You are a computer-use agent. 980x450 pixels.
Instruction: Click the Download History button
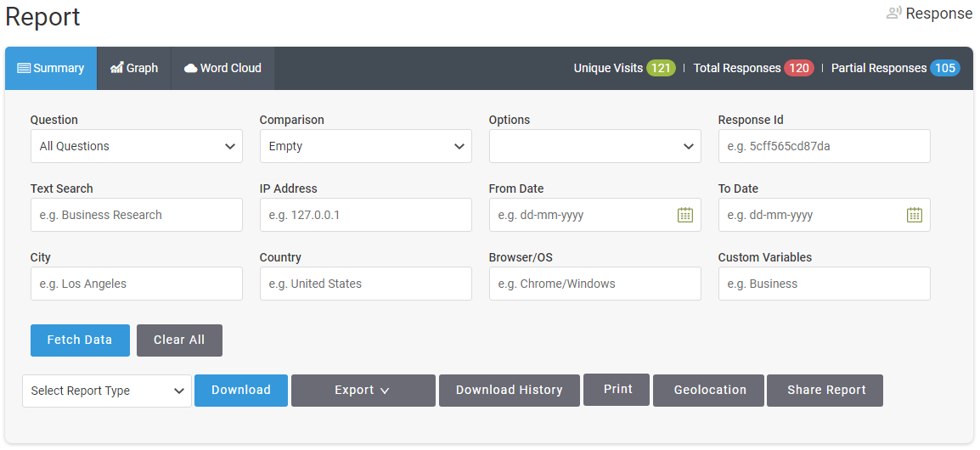[x=510, y=391]
